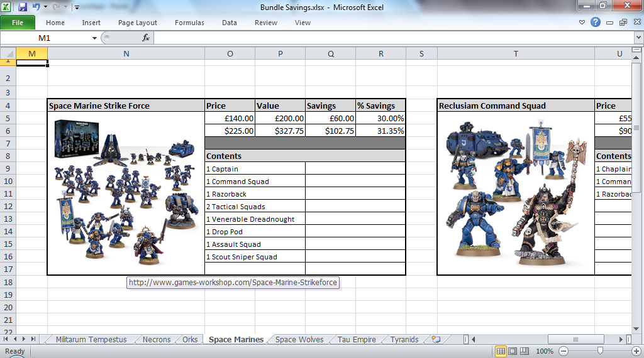Click the 100% zoom level button
Viewport: 644px width, 358px height.
pyautogui.click(x=545, y=351)
